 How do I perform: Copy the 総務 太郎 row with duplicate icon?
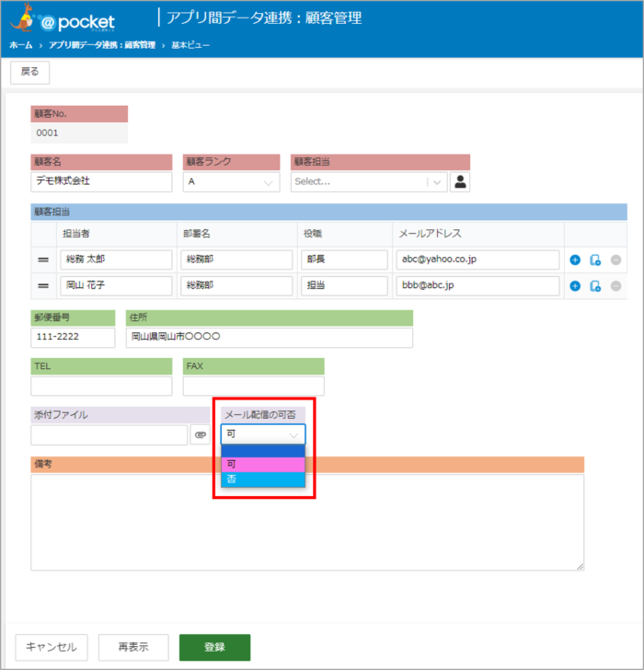(595, 260)
